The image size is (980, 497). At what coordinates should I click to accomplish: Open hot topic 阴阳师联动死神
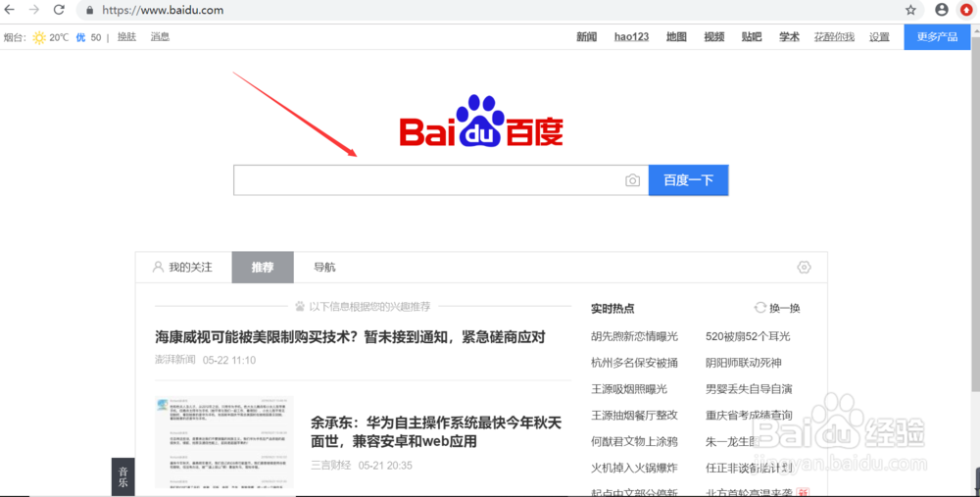[744, 363]
